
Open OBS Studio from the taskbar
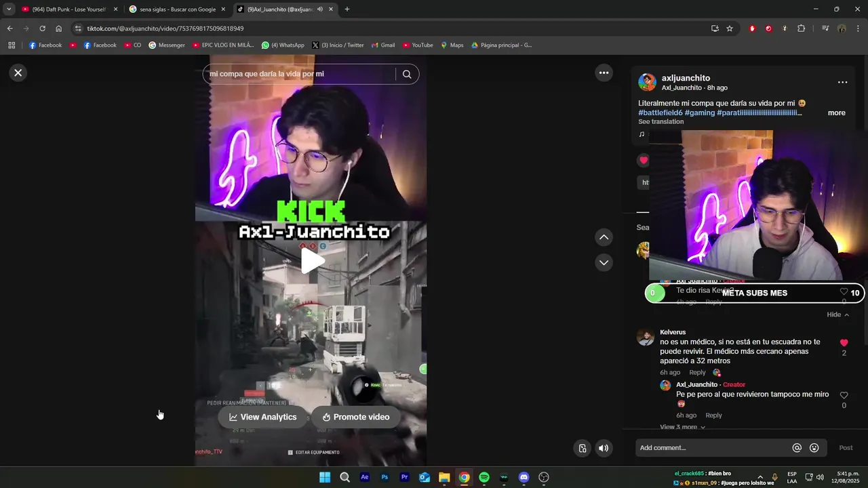tap(544, 477)
